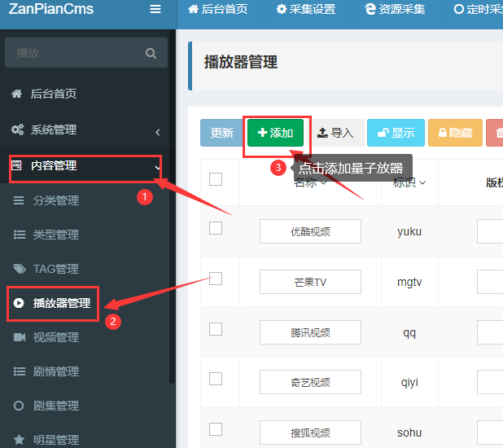Viewport: 503px width, 448px height.
Task: Click the camera icon beside 视频管理
Action: pyautogui.click(x=20, y=337)
